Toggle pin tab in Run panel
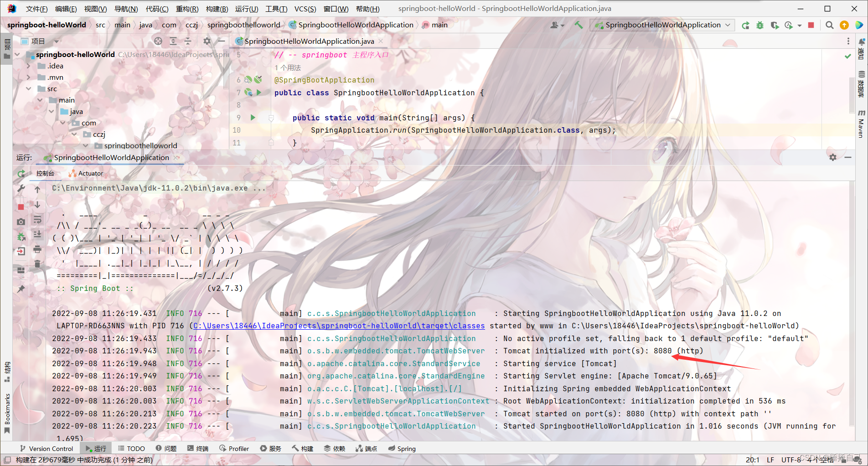Image resolution: width=868 pixels, height=466 pixels. point(21,289)
